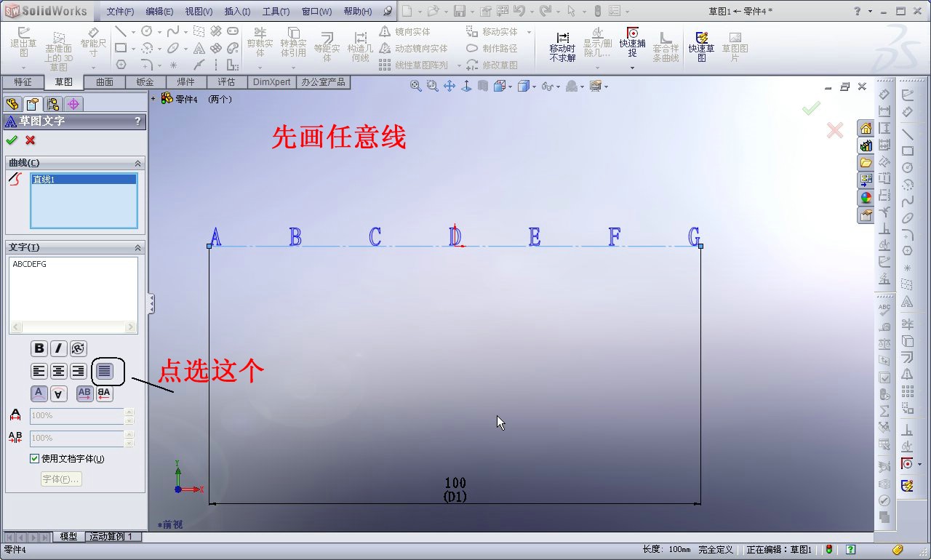This screenshot has height=560, width=931.
Task: Open the 快速捕捉 quick snaps dropdown
Action: [x=632, y=67]
